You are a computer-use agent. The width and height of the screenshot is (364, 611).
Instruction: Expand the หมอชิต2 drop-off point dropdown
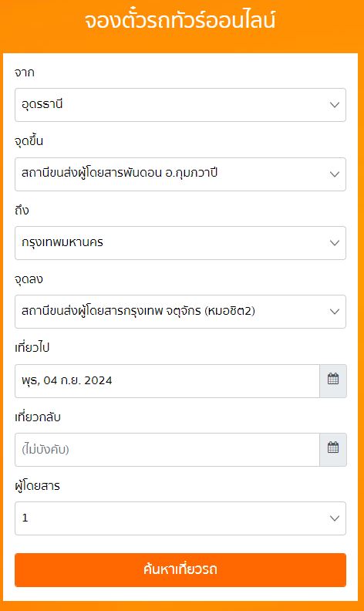[x=180, y=312]
